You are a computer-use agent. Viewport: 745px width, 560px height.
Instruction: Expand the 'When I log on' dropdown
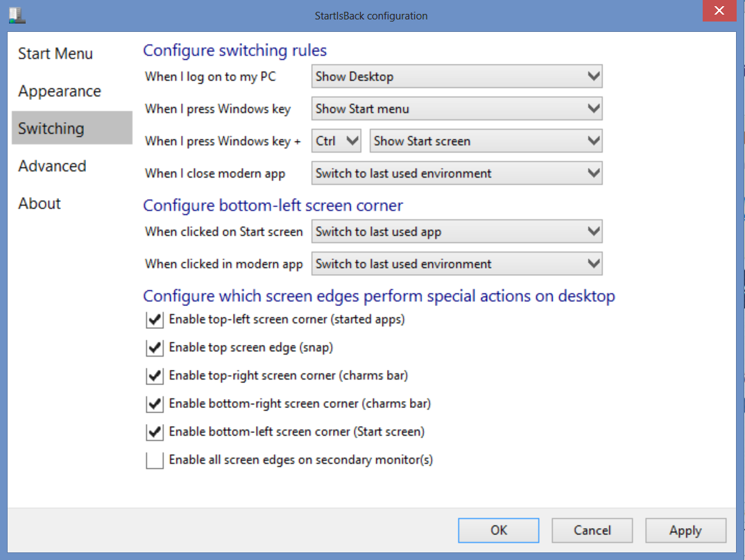[457, 77]
